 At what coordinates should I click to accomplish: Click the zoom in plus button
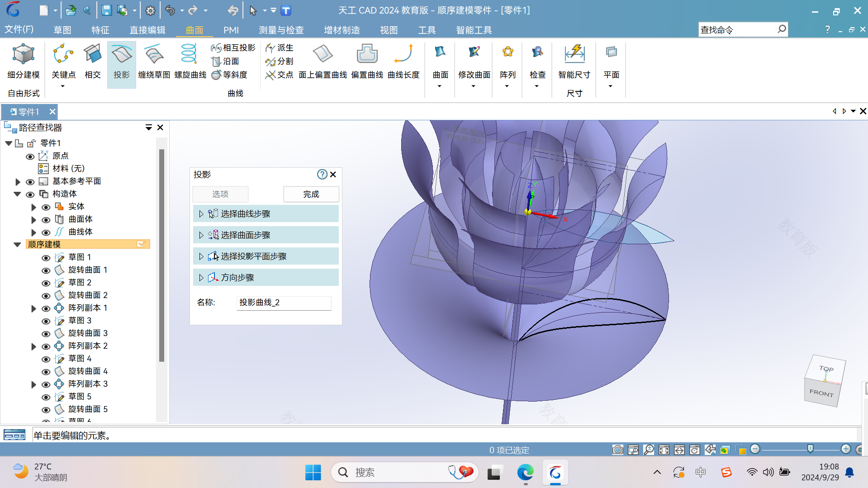click(845, 449)
